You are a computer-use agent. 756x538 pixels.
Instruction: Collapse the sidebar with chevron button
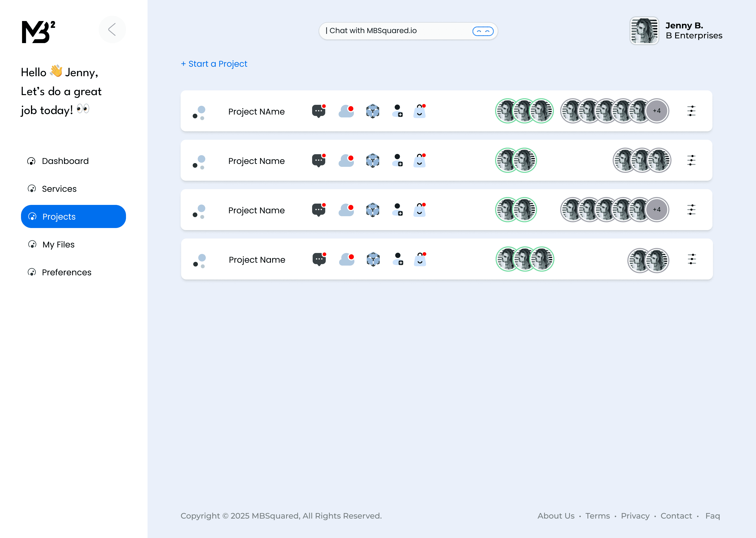point(112,29)
